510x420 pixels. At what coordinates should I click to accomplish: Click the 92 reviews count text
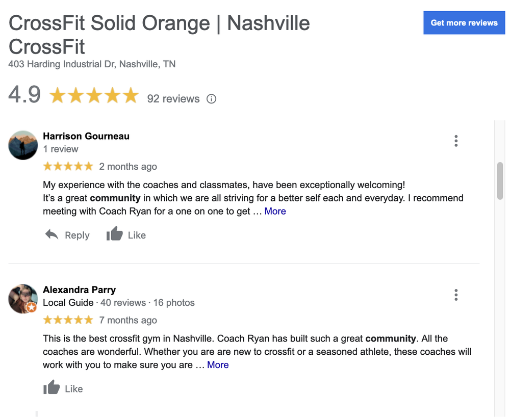(x=173, y=99)
